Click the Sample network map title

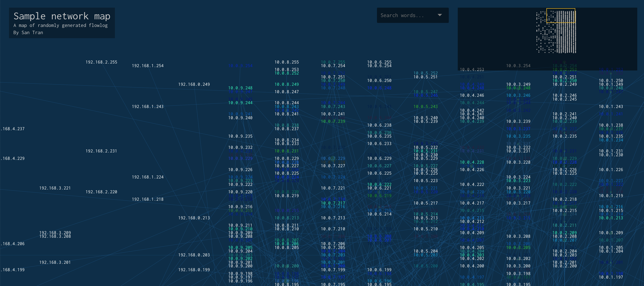pos(62,16)
